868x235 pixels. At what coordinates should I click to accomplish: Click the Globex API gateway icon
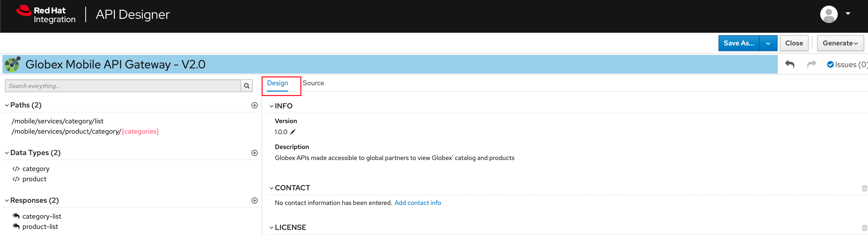point(13,64)
